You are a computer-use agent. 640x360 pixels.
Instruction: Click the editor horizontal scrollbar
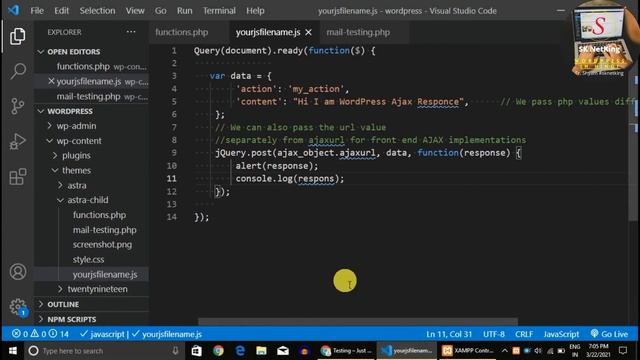(358, 322)
